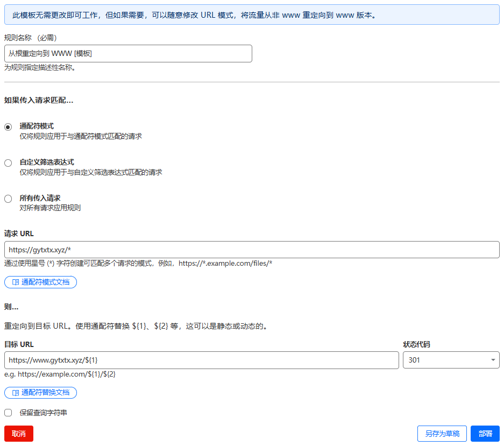Click the caret arrow of the 301 dropdown

coord(493,360)
